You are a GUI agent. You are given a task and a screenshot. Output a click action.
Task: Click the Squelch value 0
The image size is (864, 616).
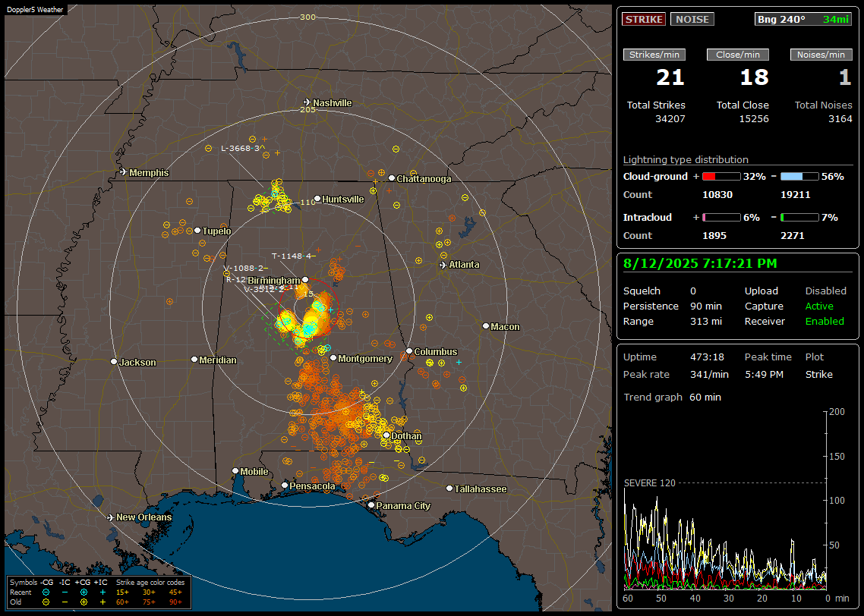tap(693, 291)
